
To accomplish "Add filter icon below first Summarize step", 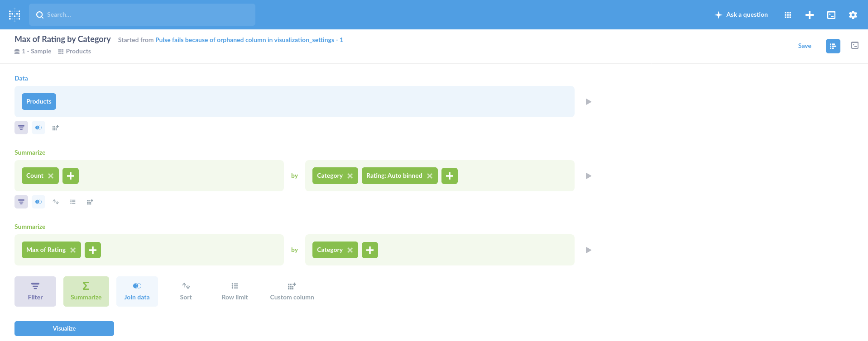I will point(21,202).
